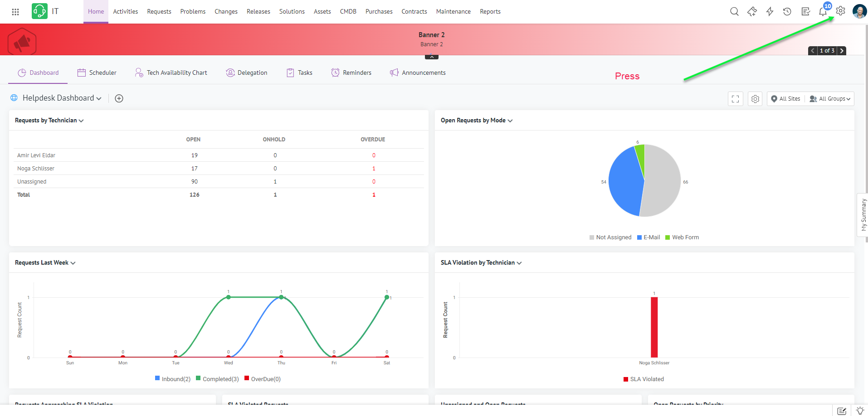The image size is (868, 416).
Task: Go to next banner announcement
Action: 842,51
